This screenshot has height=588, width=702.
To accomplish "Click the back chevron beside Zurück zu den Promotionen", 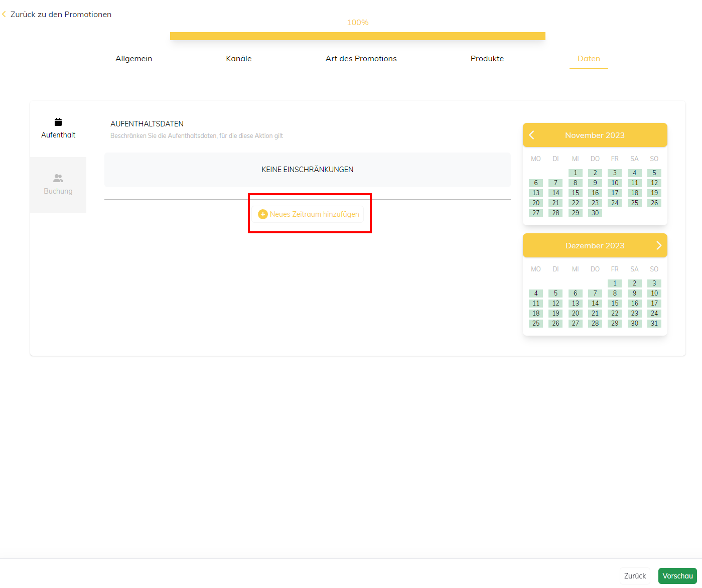I will click(4, 15).
